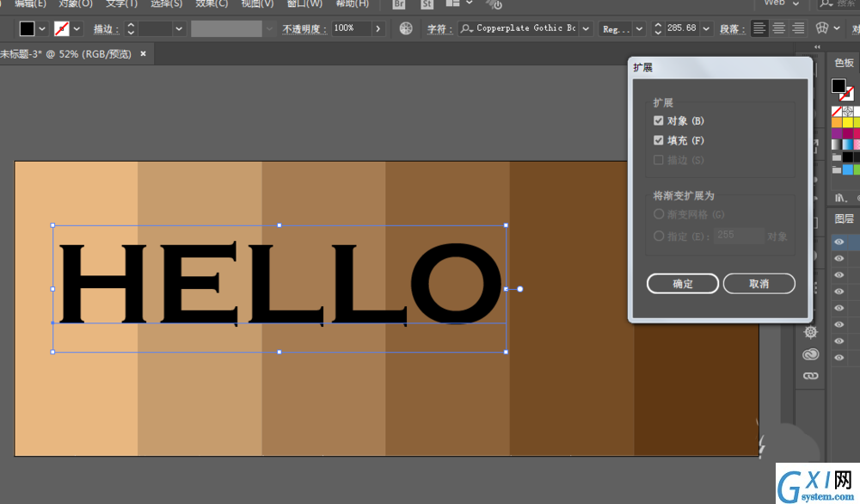Screen dimensions: 860x504
Task: Click the Make Envelope warp icon
Action: tap(821, 28)
